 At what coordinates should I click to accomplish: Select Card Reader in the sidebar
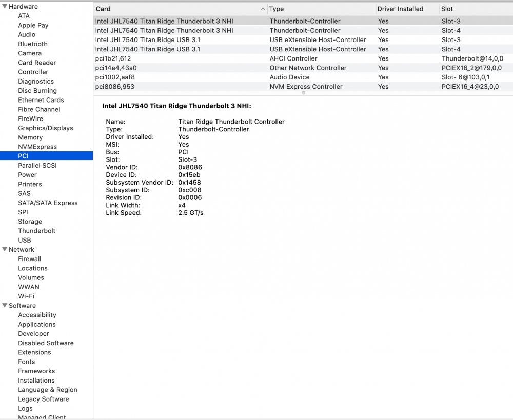click(37, 63)
